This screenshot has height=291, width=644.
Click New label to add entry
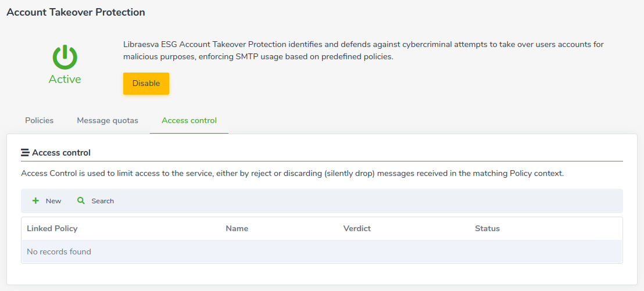tap(53, 201)
